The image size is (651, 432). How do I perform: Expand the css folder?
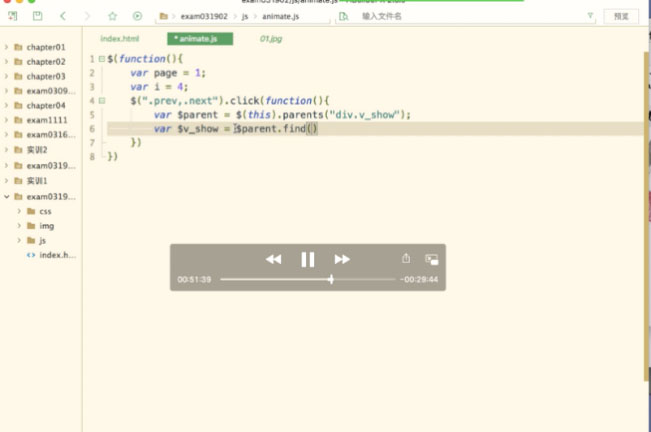19,211
